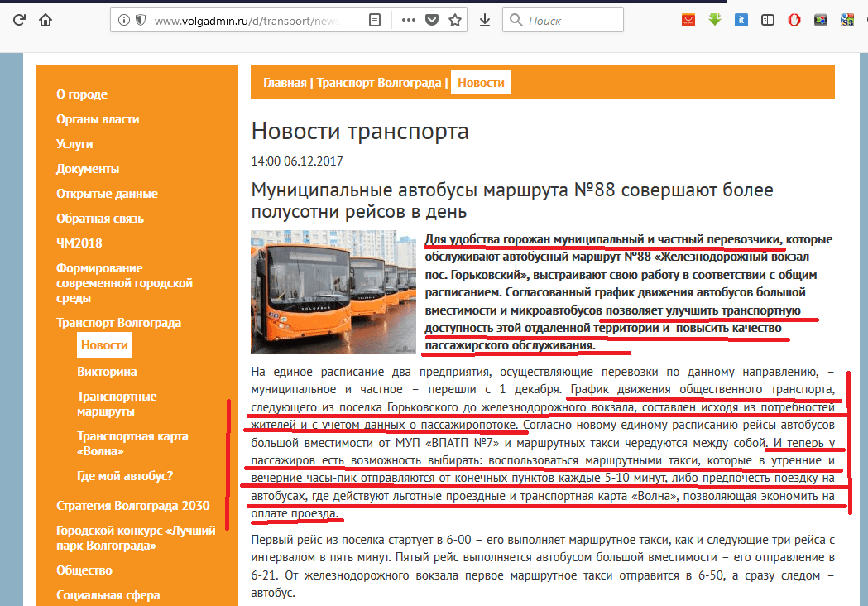Open the downloads arrow icon
This screenshot has width=868, height=606.
[x=485, y=21]
